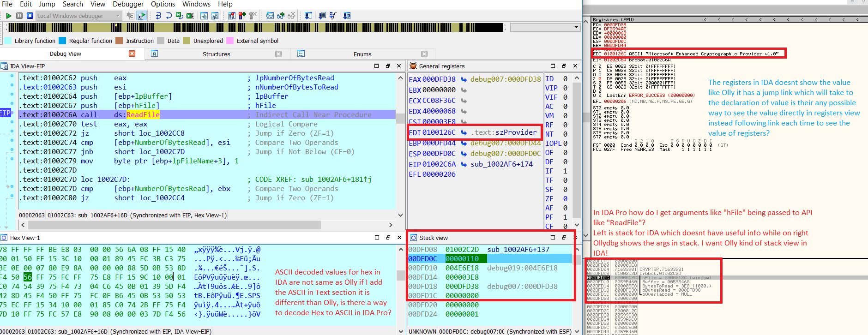Viewport: 868px width, 335px height.
Task: Close the Enums tab
Action: [424, 54]
